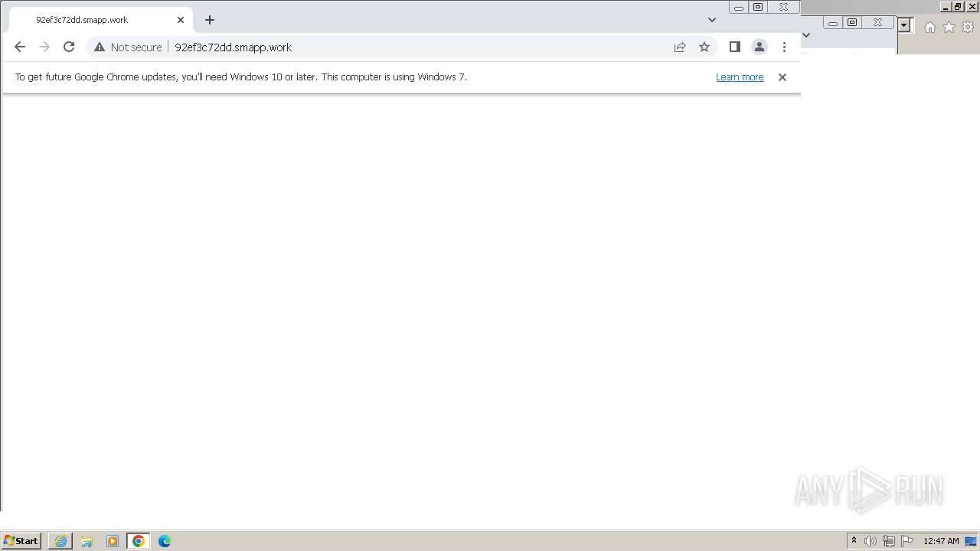Screen dimensions: 980x551
Task: Reload the current page
Action: pyautogui.click(x=69, y=47)
